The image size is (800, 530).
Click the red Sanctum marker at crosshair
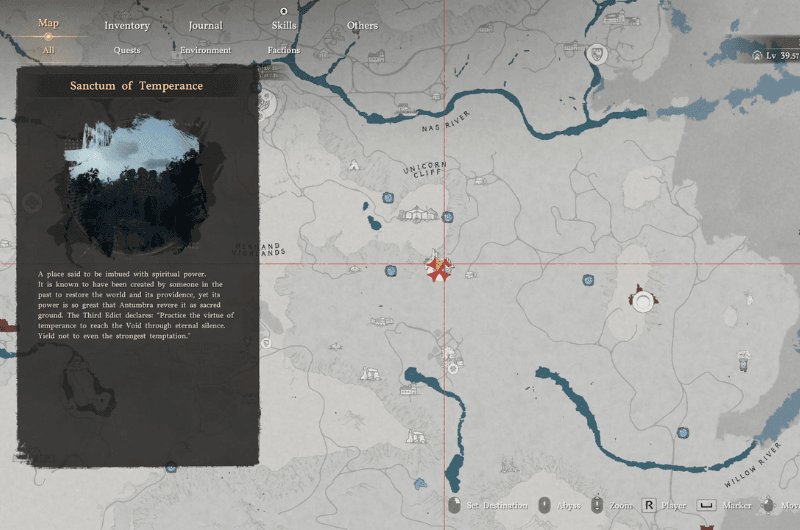(x=436, y=268)
